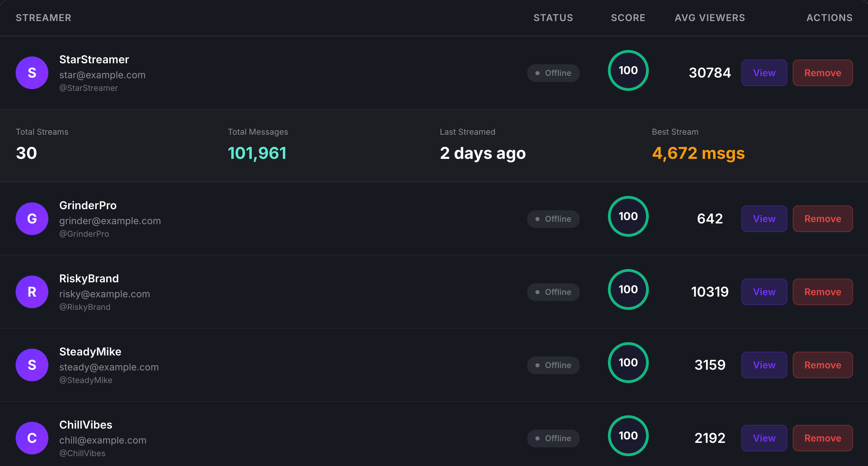Select GrinderPro's avatar badge
The image size is (868, 466).
[x=32, y=219]
